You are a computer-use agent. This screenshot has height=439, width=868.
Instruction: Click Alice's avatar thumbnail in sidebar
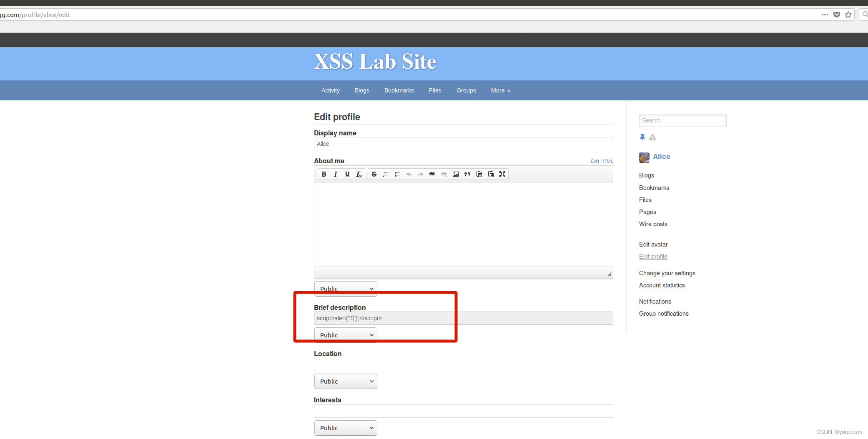(x=644, y=157)
